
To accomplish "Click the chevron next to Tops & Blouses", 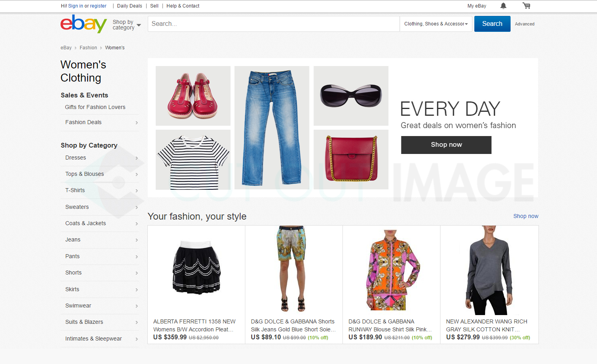I will 137,174.
